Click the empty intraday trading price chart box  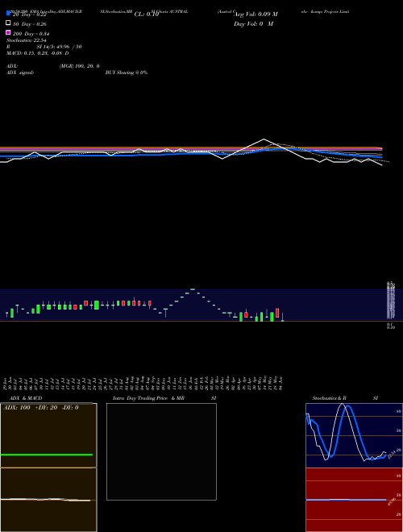click(161, 451)
